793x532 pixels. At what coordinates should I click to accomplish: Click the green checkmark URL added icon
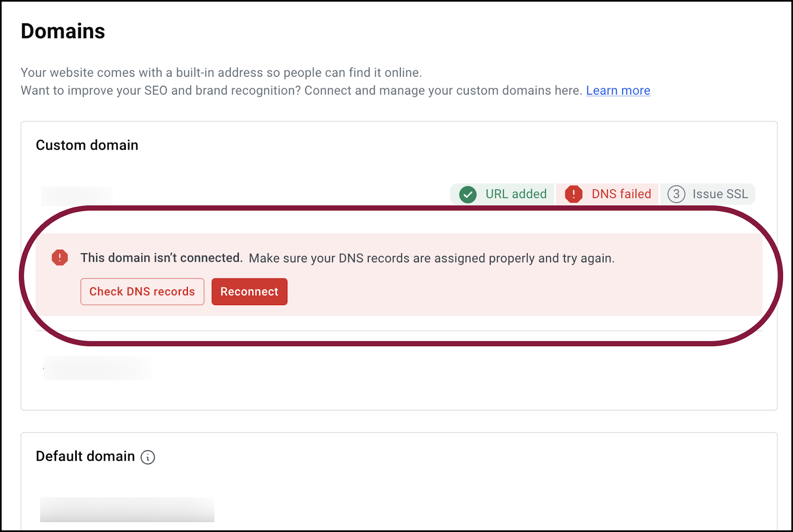pyautogui.click(x=468, y=194)
